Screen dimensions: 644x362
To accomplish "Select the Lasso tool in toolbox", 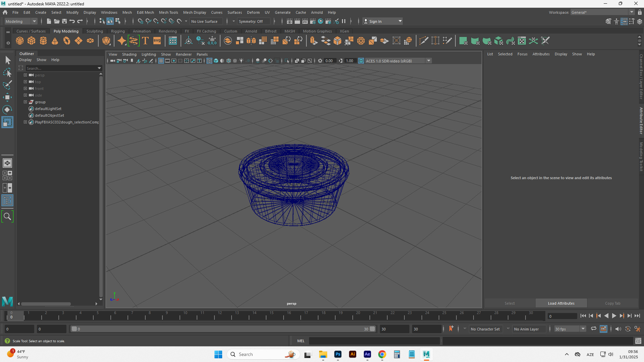I will point(7,72).
